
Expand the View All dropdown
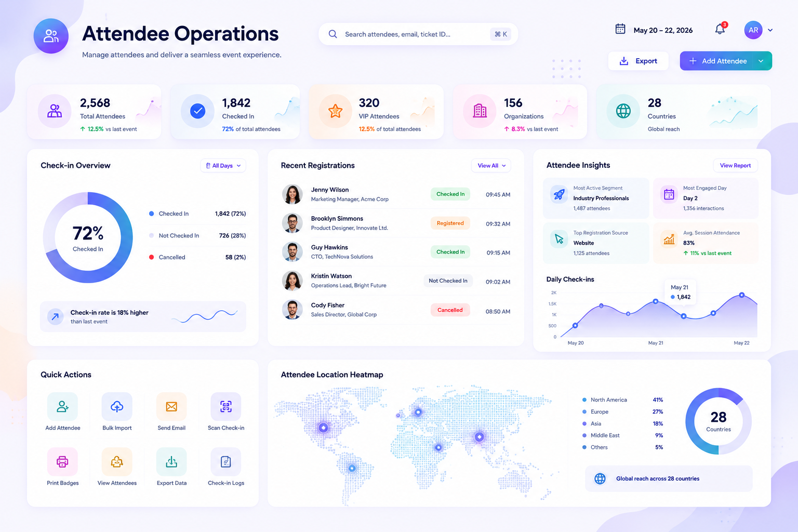coord(491,166)
